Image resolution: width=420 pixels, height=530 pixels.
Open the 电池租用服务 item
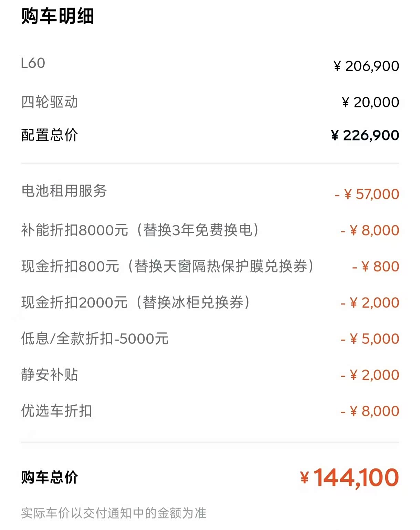(64, 191)
